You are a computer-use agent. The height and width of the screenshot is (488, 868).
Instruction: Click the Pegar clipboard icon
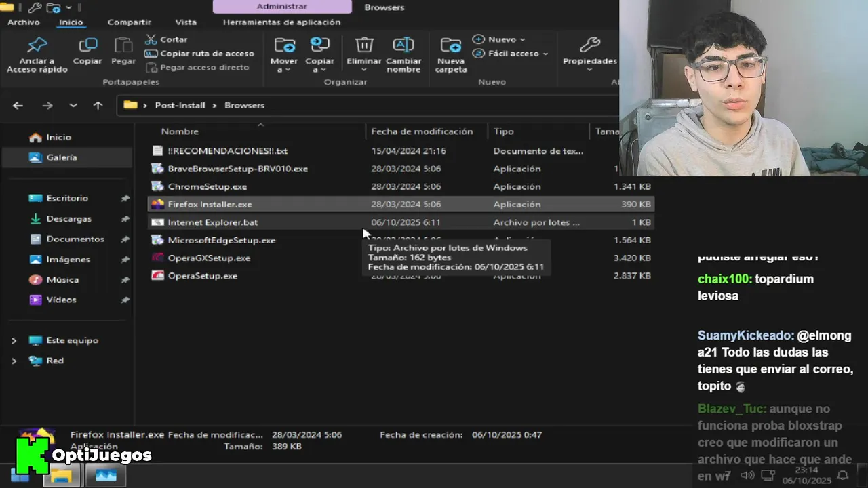click(123, 45)
